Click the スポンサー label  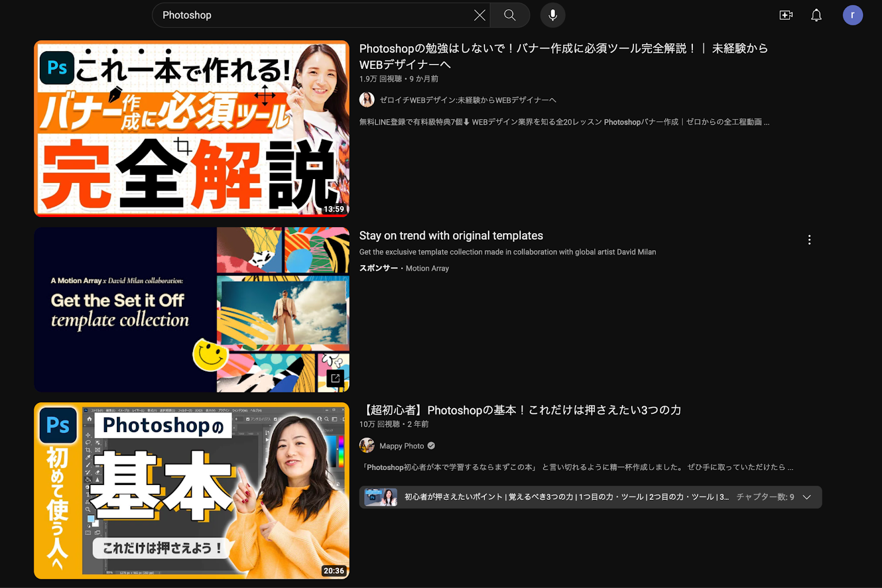coord(379,268)
